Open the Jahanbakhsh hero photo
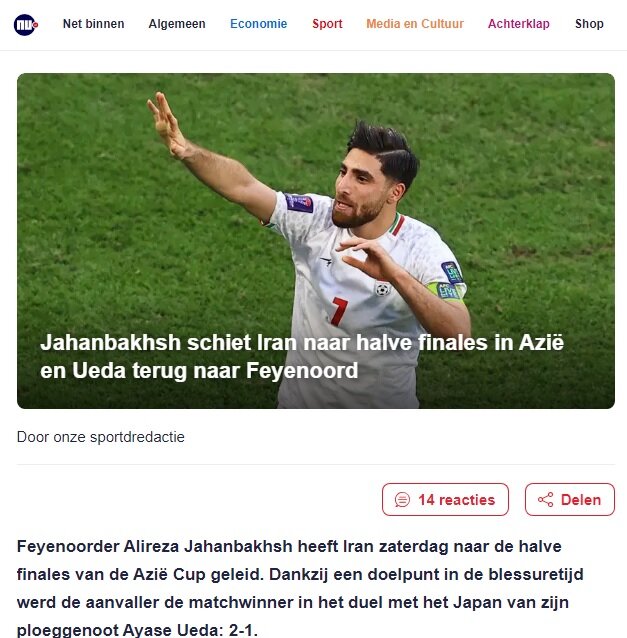 point(316,241)
